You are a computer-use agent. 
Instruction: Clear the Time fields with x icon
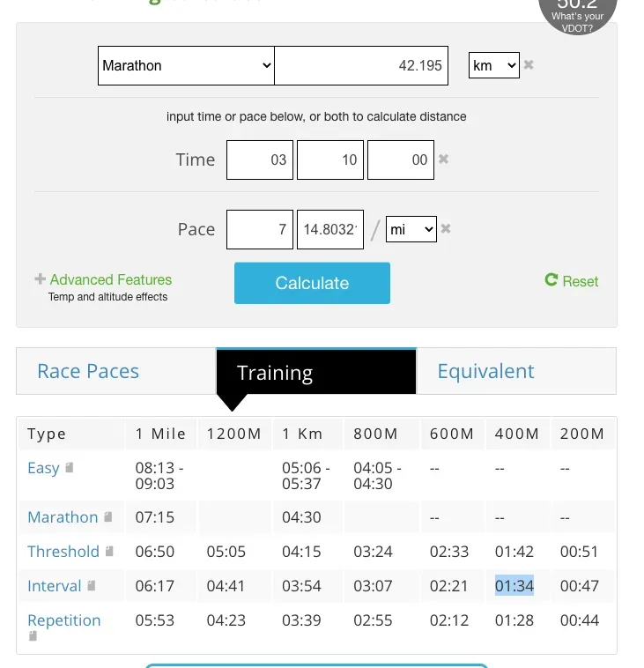(x=444, y=160)
